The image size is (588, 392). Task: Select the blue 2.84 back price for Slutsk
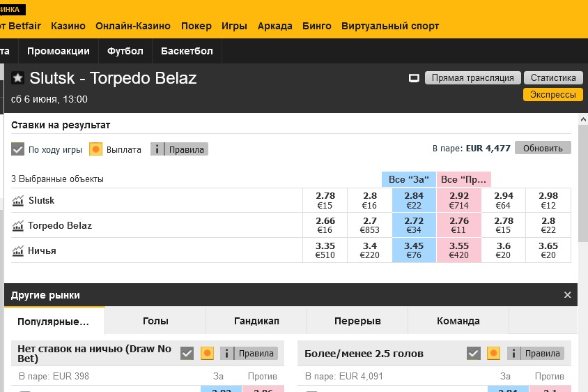point(414,200)
